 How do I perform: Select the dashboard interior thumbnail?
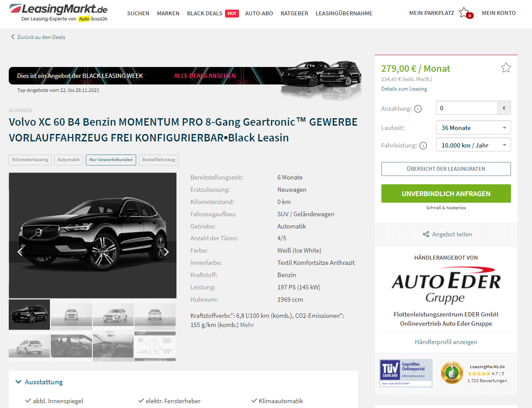pos(113,346)
